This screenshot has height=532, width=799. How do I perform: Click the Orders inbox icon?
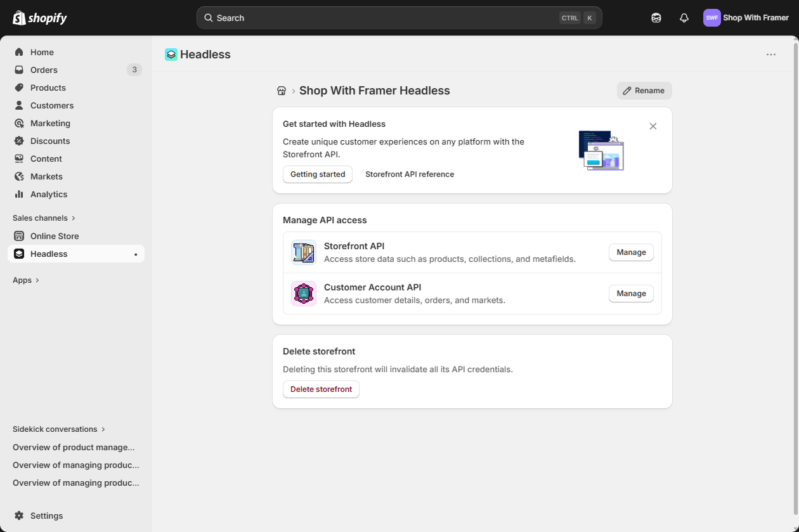pos(19,70)
